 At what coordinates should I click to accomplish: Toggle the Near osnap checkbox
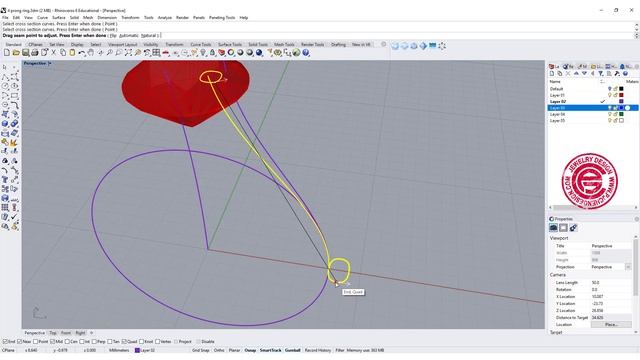[x=20, y=342]
